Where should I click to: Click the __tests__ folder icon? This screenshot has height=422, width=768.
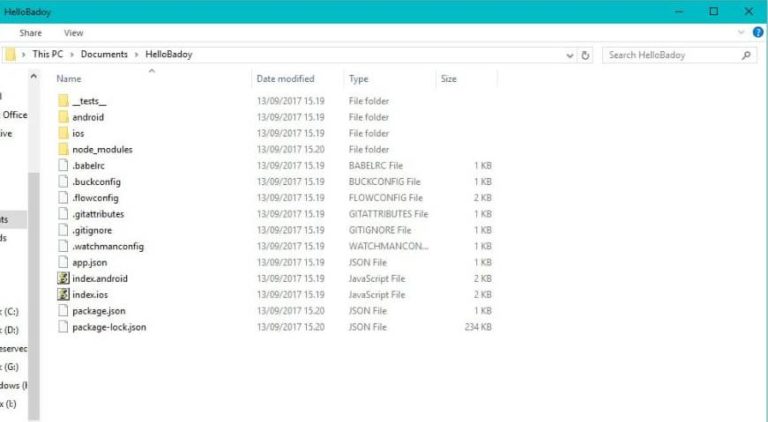[63, 101]
